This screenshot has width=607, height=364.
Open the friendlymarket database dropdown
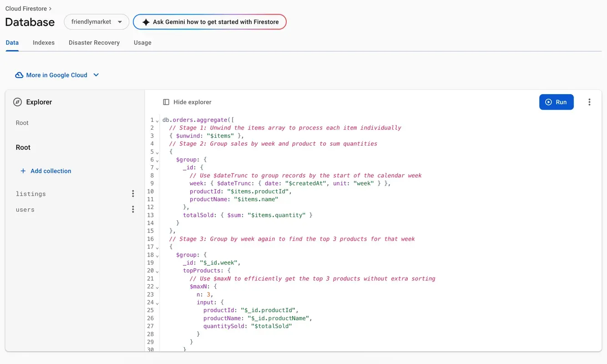click(x=96, y=22)
